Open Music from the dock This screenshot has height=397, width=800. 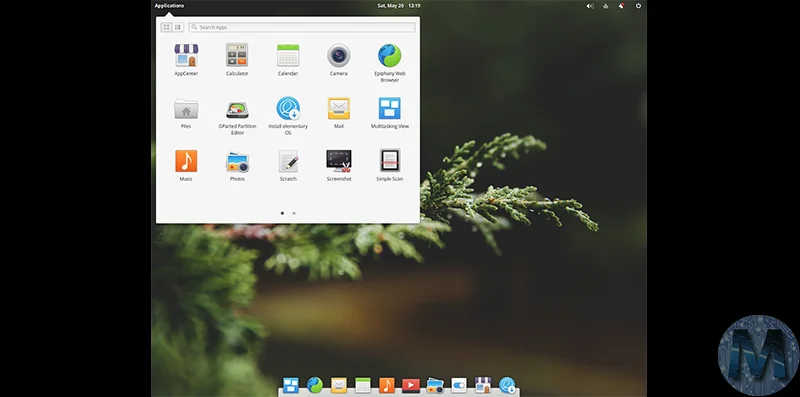tap(387, 385)
